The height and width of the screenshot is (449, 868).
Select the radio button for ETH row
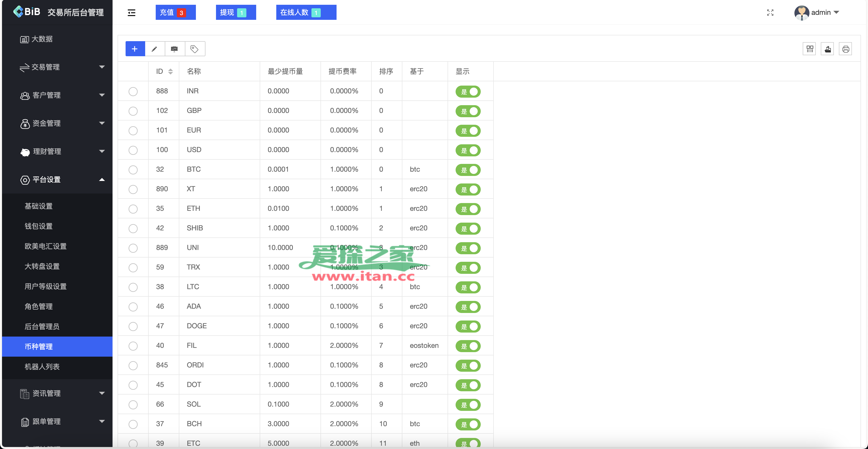[x=133, y=209]
